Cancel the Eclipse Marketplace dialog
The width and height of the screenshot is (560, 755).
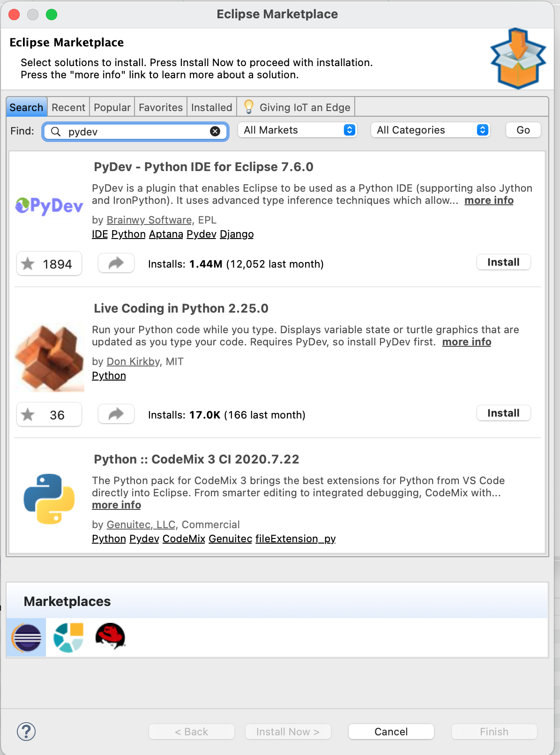[x=391, y=732]
